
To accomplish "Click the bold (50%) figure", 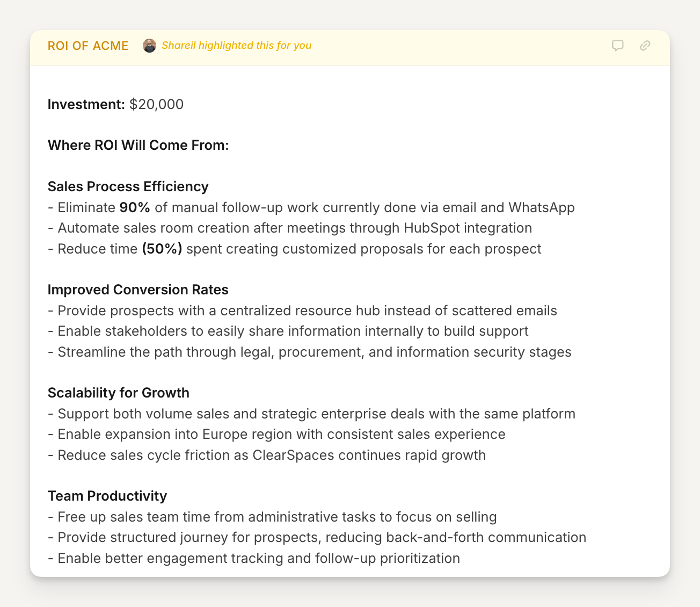I will [162, 249].
